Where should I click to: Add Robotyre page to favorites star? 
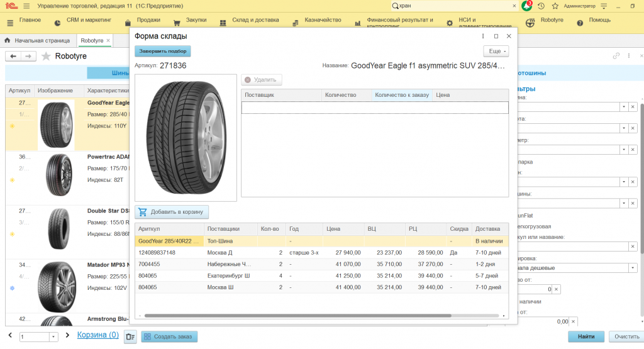[47, 56]
